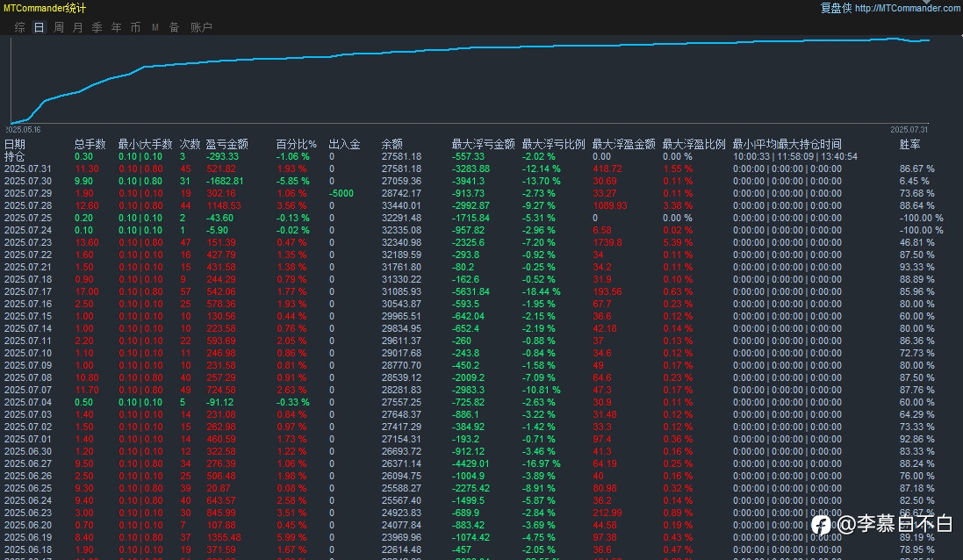Click the 93.33 % win rate value
Image resolution: width=963 pixels, height=560 pixels.
tap(917, 267)
